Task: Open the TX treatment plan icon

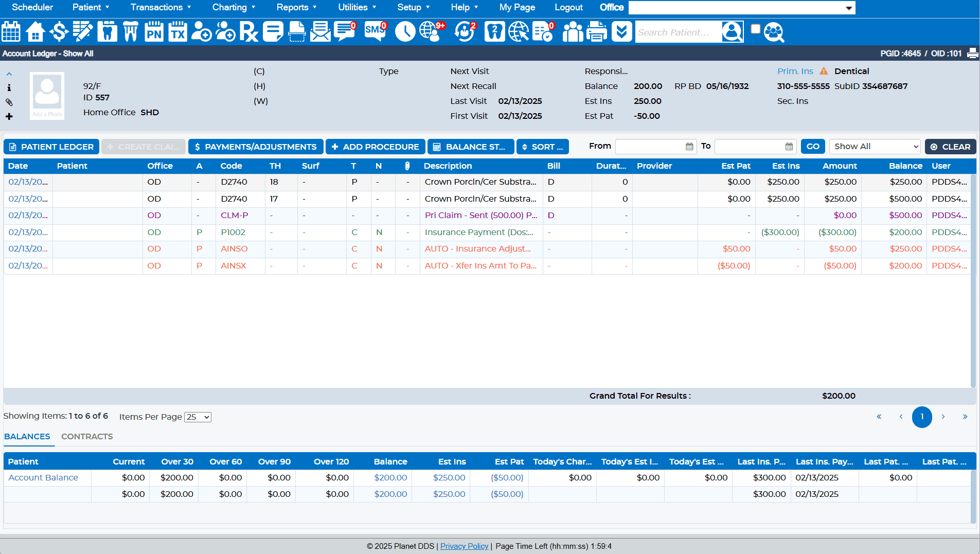Action: coord(177,32)
